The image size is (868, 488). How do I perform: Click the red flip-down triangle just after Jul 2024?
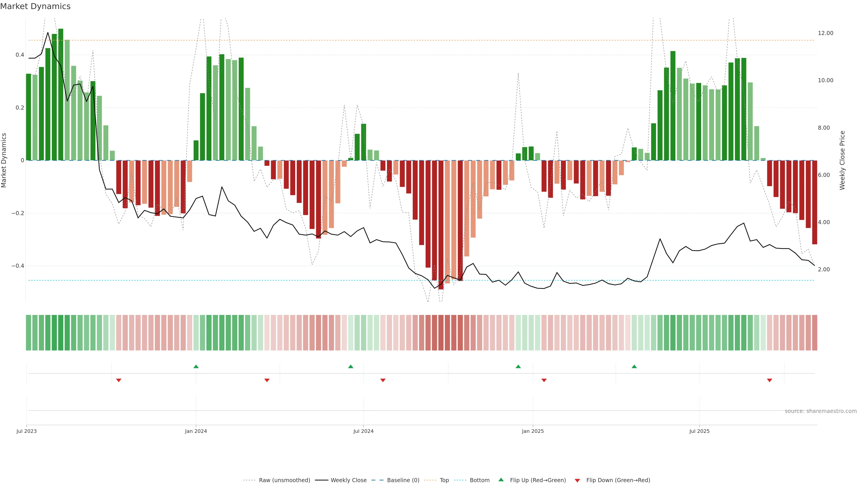pos(383,380)
